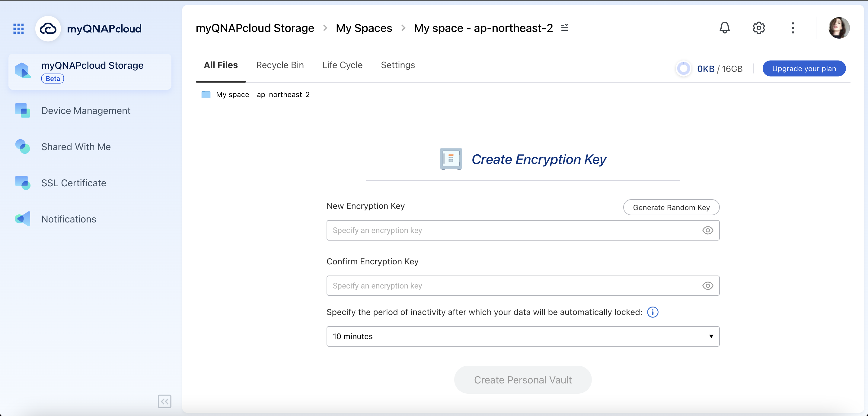868x416 pixels.
Task: Go to myQNAPcloud Storage breadcrumb
Action: pos(255,28)
